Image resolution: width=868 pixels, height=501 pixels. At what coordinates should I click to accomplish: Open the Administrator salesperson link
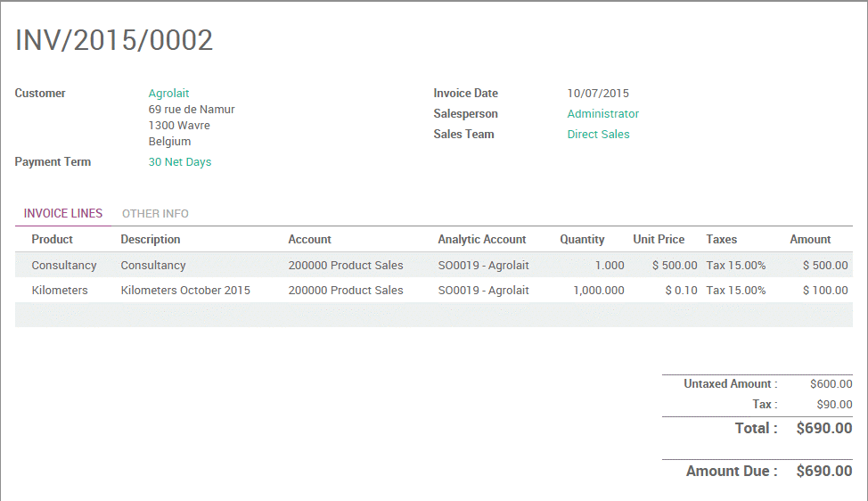[602, 114]
